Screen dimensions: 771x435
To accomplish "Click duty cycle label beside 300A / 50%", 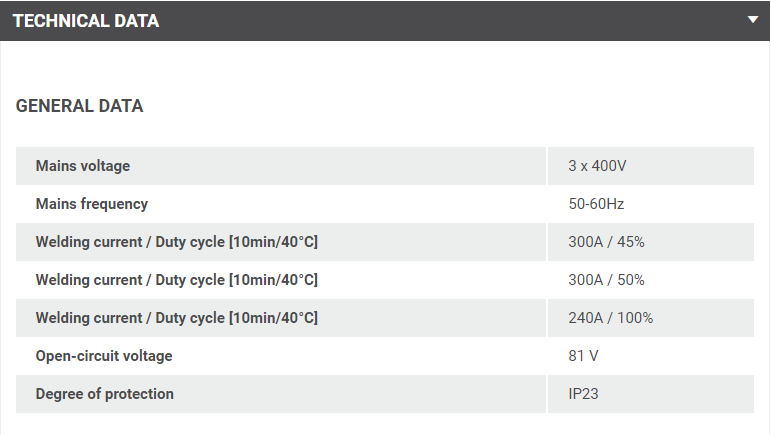I will (177, 280).
